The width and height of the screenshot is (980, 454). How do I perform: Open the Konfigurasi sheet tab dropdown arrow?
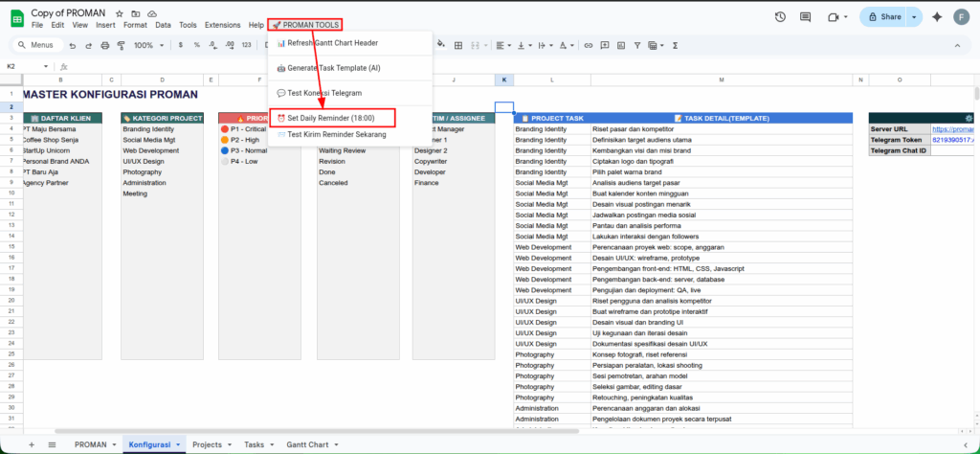(x=178, y=445)
